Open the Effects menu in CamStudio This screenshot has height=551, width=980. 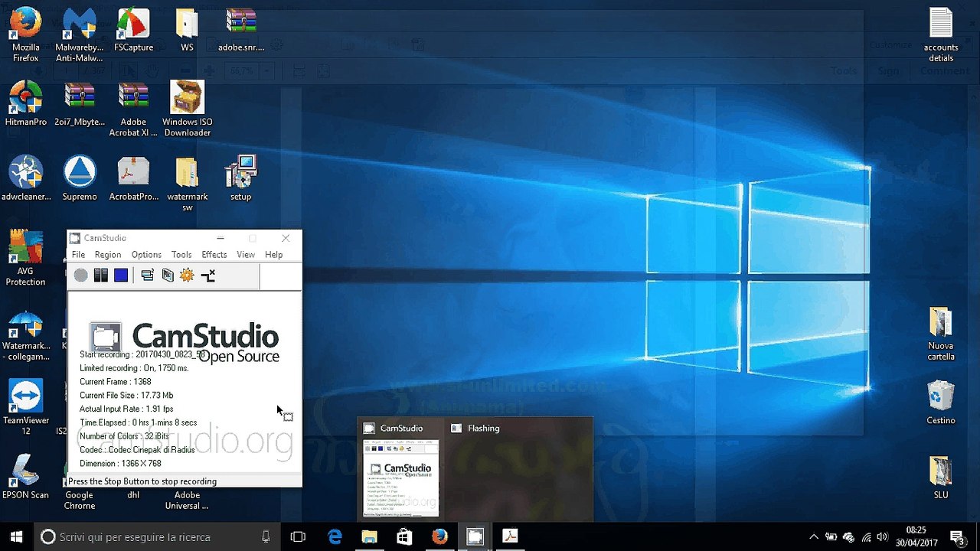pyautogui.click(x=214, y=255)
